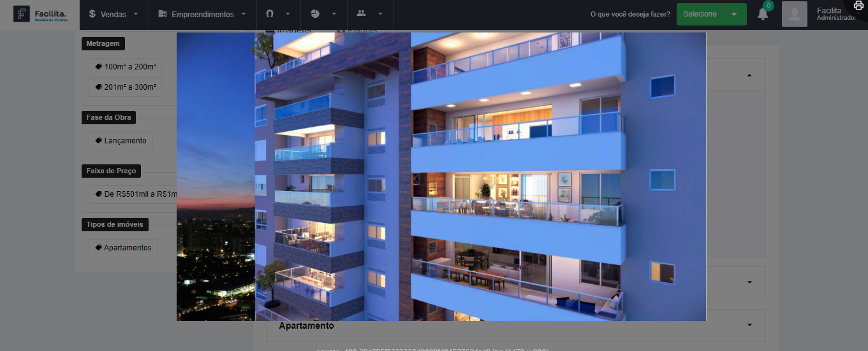Expand the Apartamento section
This screenshot has width=868, height=351.
pos(749,326)
